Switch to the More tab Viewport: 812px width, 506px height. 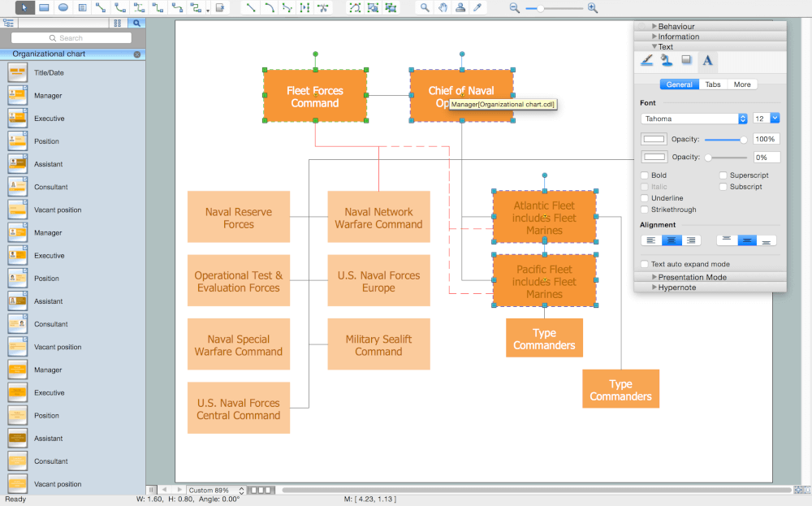point(742,84)
